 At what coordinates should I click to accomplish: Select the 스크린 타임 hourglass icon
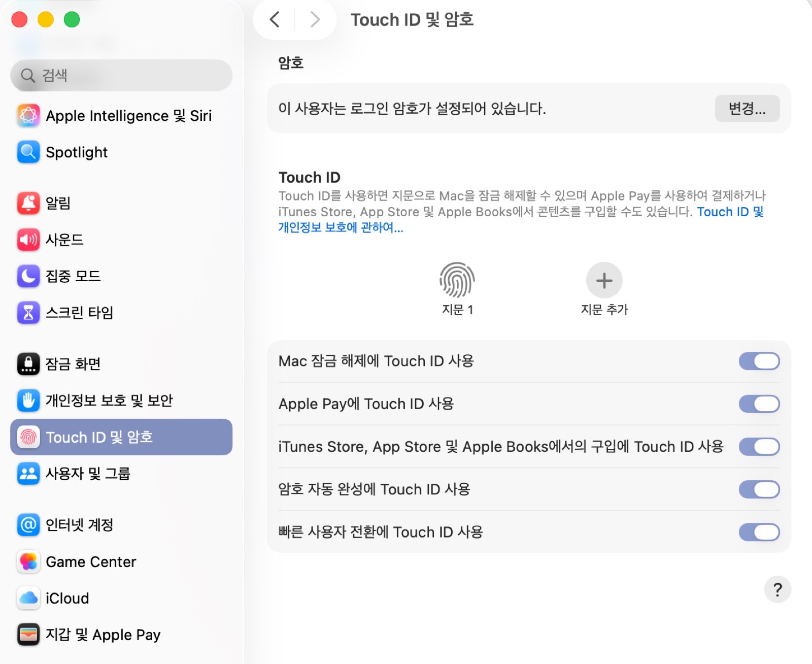coord(28,313)
